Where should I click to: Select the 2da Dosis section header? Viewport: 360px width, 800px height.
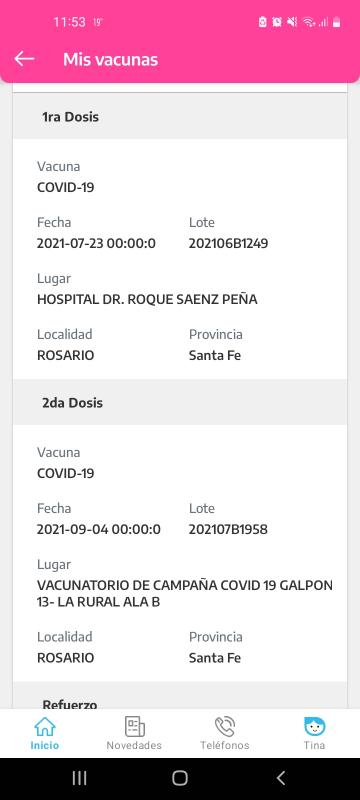pos(180,403)
